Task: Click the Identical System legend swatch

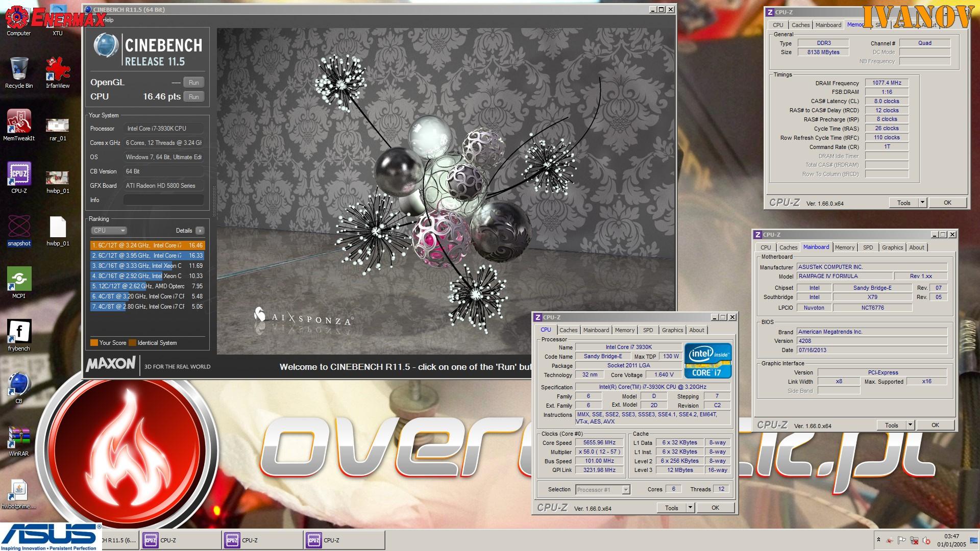Action: 132,343
